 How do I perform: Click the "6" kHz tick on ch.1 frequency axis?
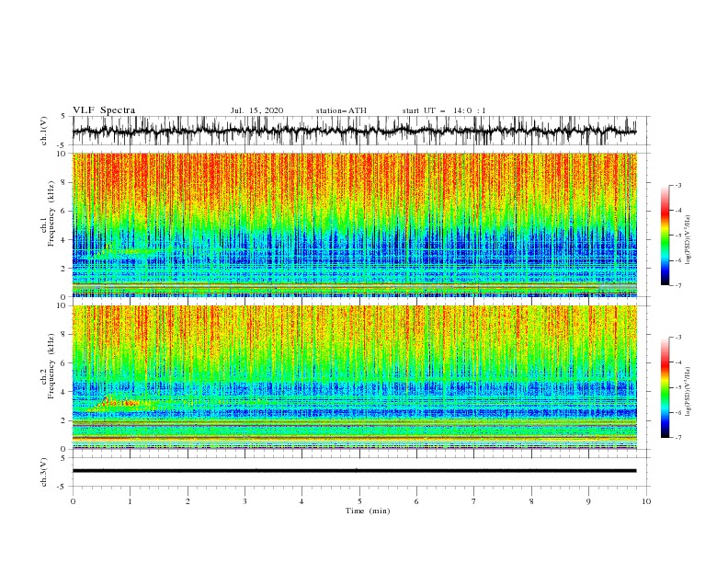click(x=65, y=211)
